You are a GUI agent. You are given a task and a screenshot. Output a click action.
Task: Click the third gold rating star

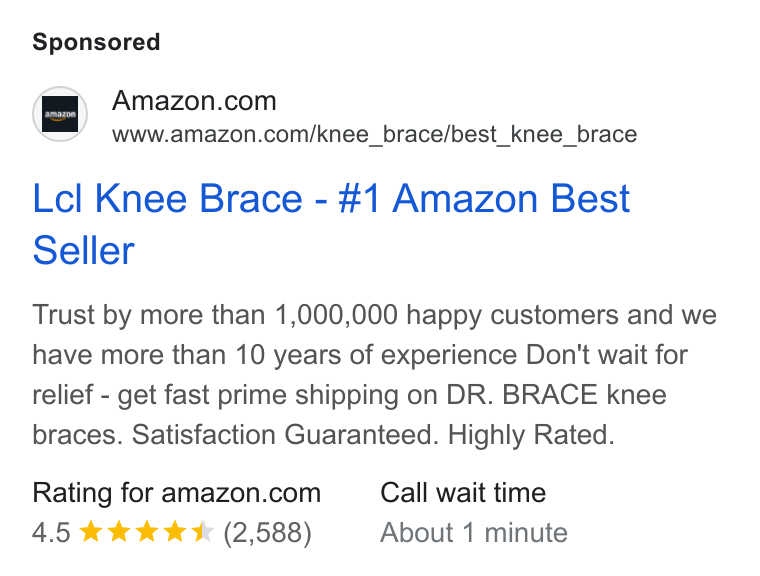[146, 531]
